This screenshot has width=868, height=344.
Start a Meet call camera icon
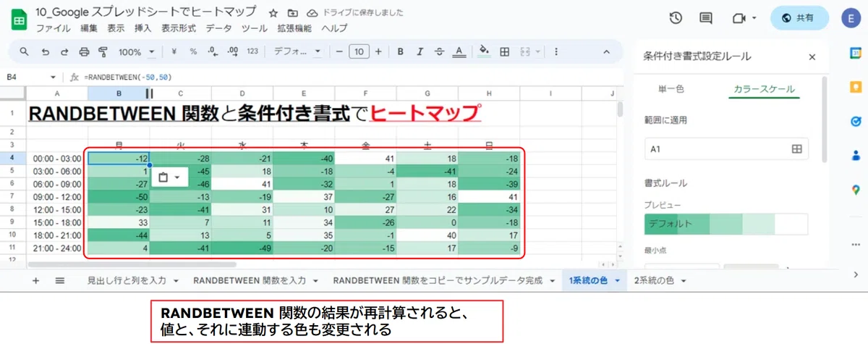pos(739,18)
